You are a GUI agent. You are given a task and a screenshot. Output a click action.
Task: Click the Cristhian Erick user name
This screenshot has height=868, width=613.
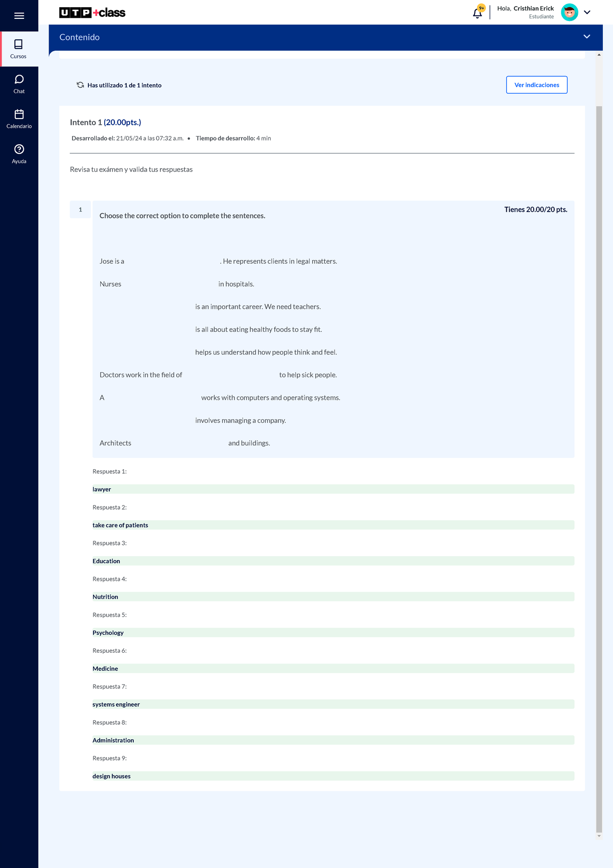(533, 9)
